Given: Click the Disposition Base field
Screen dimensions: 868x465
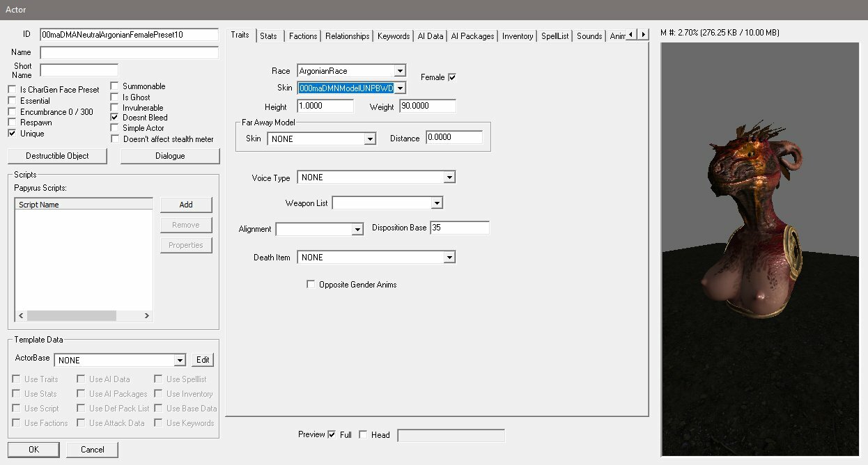Looking at the screenshot, I should (x=460, y=228).
